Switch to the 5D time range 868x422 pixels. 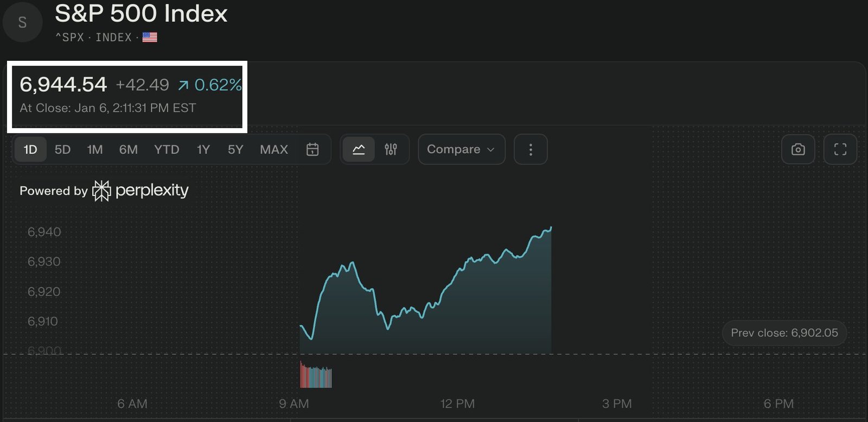coord(62,149)
